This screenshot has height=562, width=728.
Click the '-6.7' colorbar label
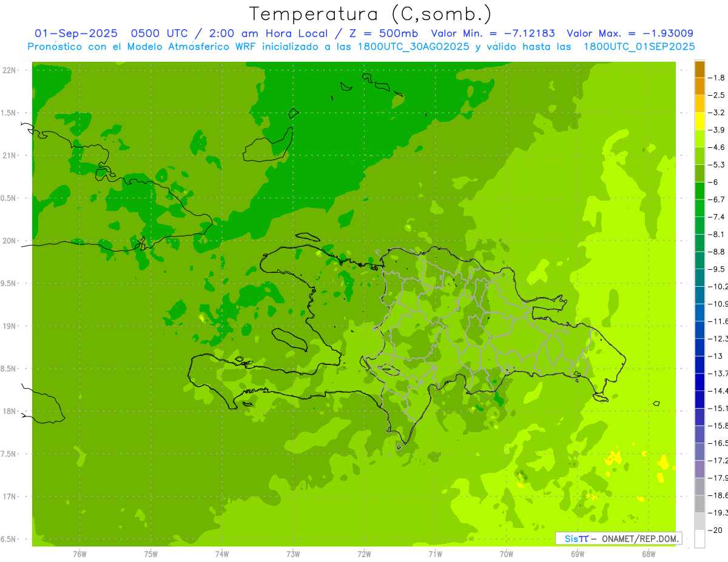click(717, 199)
